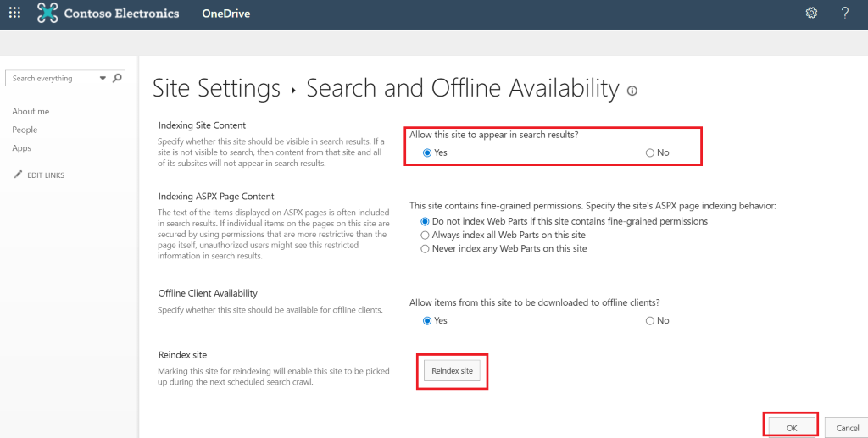Select Do not index Web Parts option
This screenshot has height=438, width=868.
pyautogui.click(x=426, y=221)
